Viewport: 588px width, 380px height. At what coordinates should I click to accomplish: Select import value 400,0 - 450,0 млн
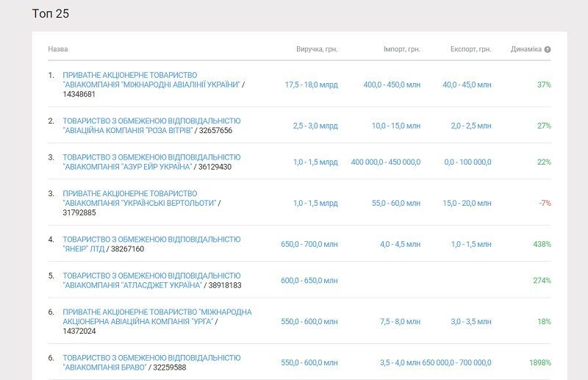(392, 85)
